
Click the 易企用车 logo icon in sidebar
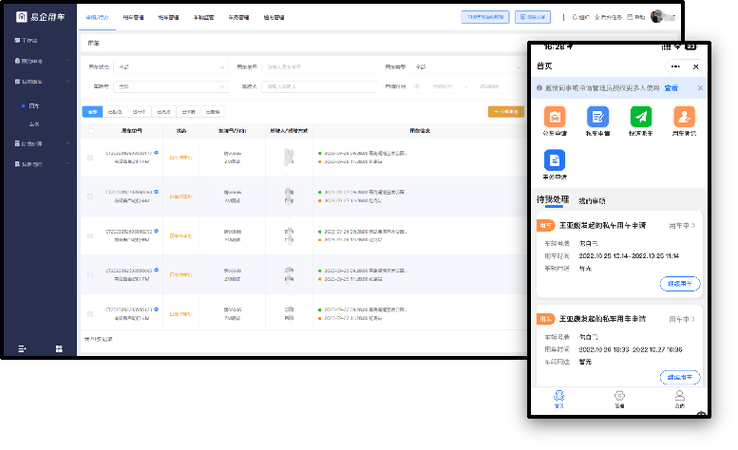[22, 17]
